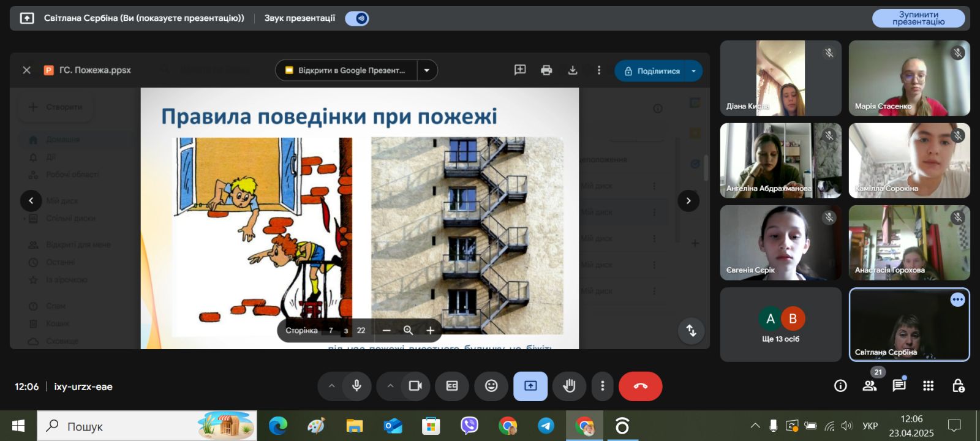Reset zoom with magnifier icon

click(x=409, y=330)
